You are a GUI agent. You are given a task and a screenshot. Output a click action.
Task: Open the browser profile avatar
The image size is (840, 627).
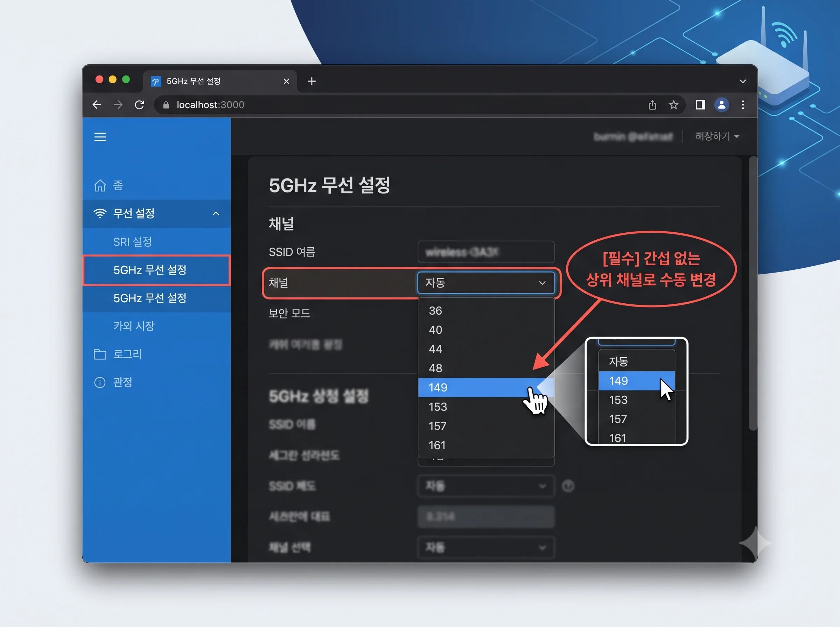pyautogui.click(x=722, y=105)
